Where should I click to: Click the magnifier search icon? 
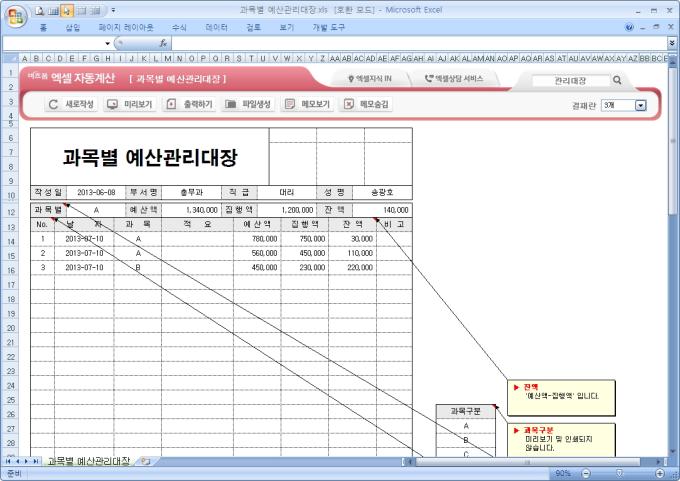(x=617, y=80)
